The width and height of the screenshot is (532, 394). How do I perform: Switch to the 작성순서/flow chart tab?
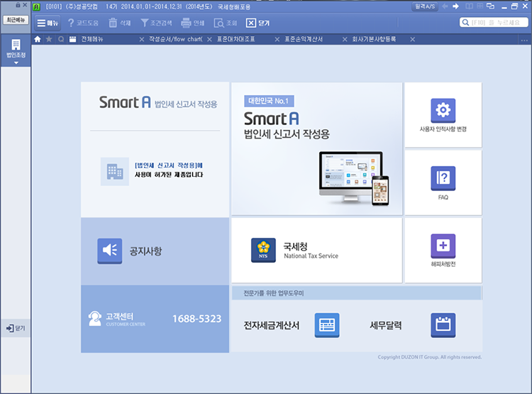(x=176, y=40)
